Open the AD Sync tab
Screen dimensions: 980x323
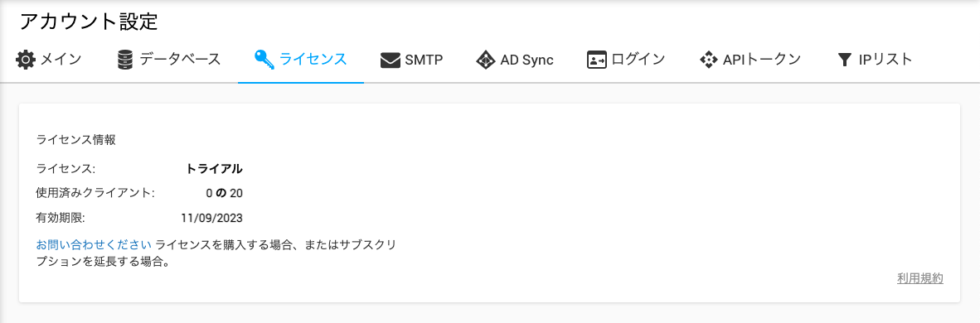[x=515, y=60]
